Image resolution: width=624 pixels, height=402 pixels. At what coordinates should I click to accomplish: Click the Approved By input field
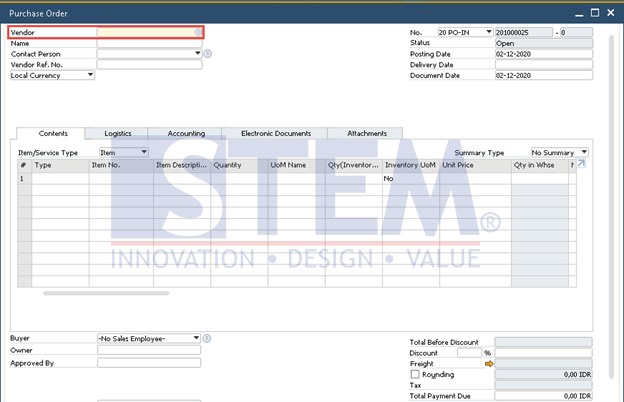pyautogui.click(x=149, y=363)
